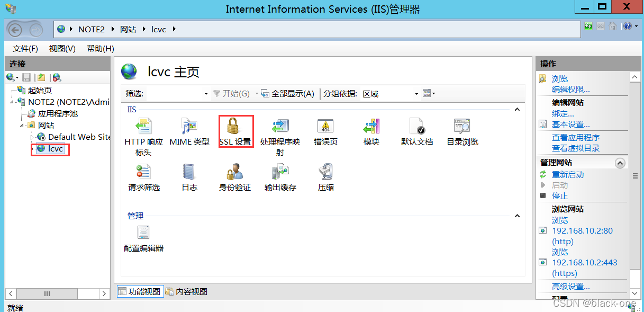Open the 请求筛选 feature

[x=143, y=177]
